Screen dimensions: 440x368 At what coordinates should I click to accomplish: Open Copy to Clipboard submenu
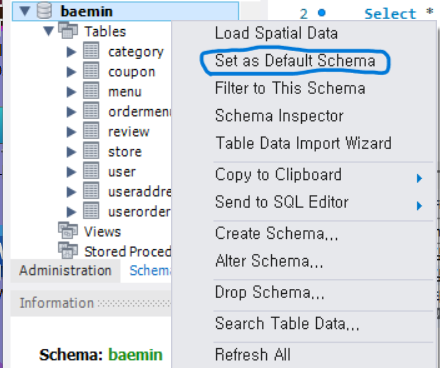(x=278, y=175)
